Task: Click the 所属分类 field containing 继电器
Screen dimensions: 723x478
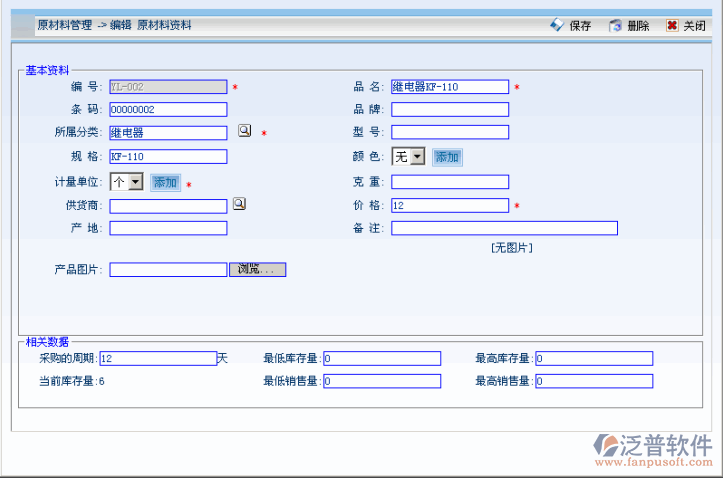Action: (x=168, y=133)
